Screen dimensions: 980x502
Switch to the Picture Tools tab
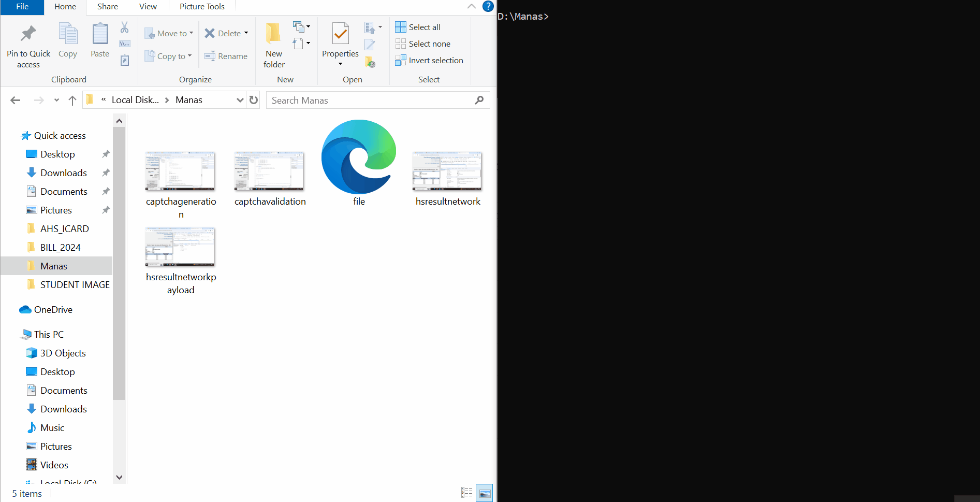[202, 7]
